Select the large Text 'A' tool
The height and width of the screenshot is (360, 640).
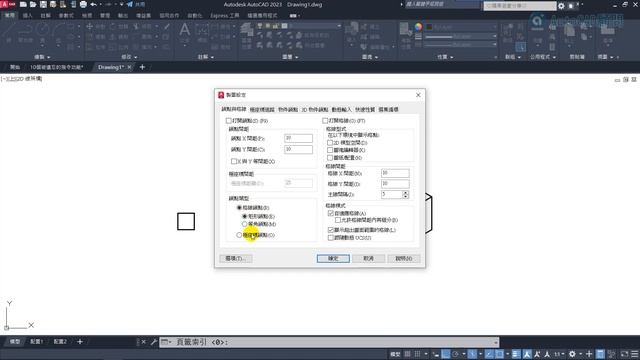click(x=184, y=30)
